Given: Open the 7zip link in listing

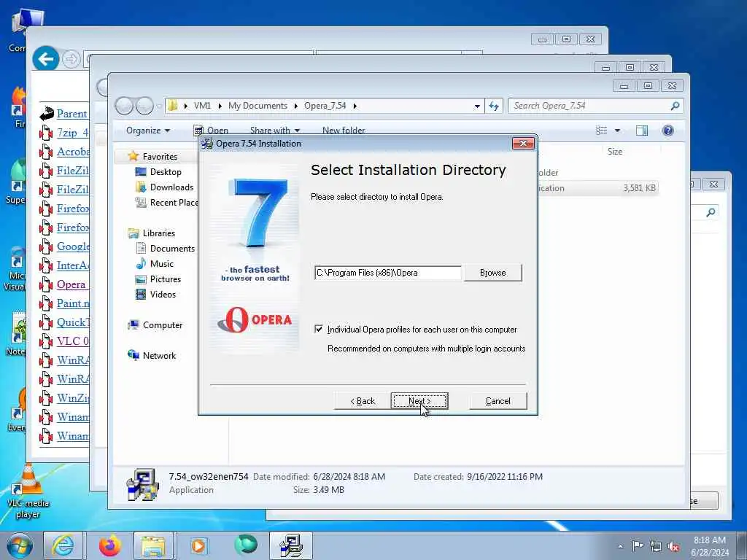Looking at the screenshot, I should click(x=72, y=133).
